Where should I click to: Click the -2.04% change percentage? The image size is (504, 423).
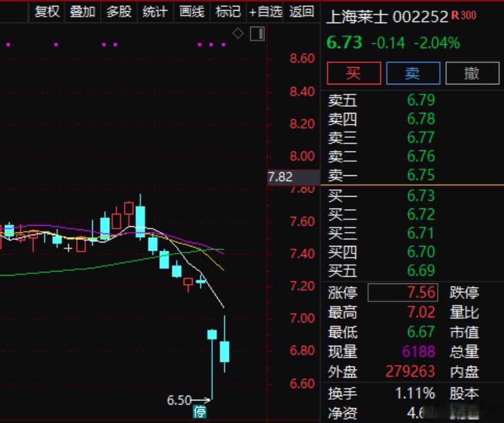pos(437,43)
